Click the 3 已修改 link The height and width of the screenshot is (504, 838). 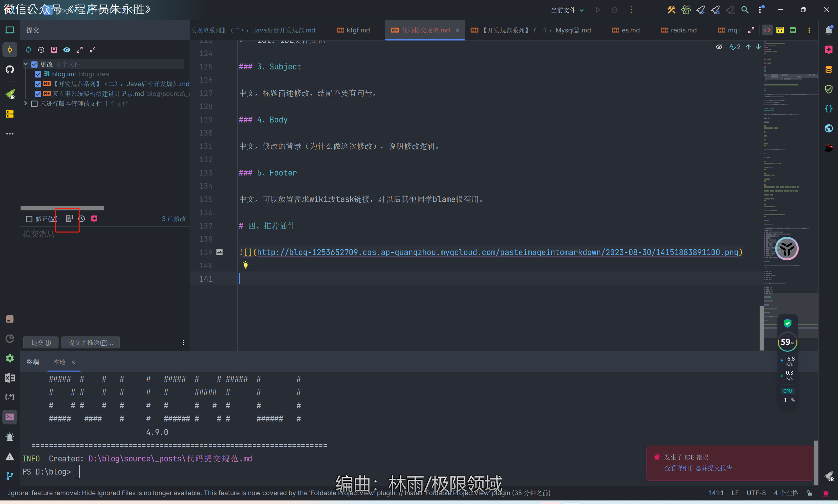tap(174, 219)
